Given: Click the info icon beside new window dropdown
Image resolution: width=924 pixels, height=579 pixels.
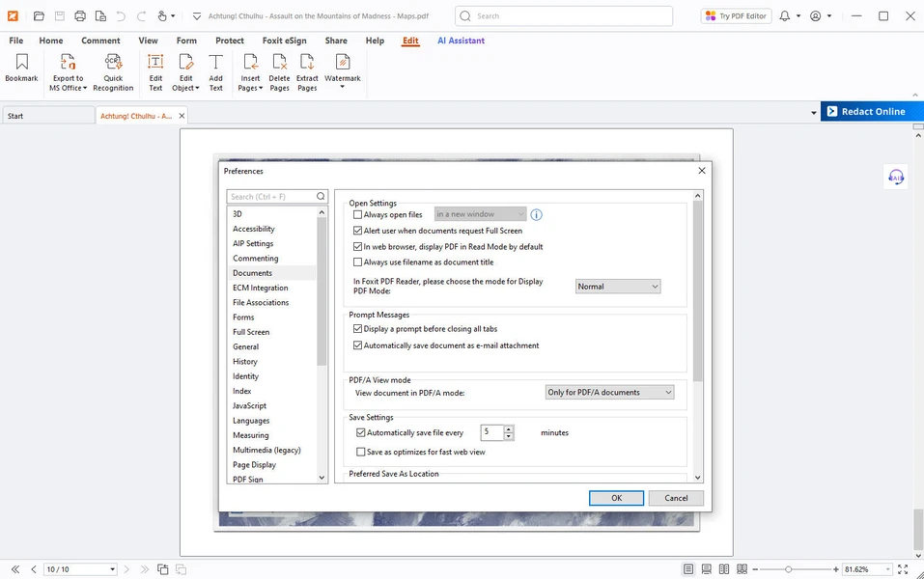Looking at the screenshot, I should click(x=537, y=215).
